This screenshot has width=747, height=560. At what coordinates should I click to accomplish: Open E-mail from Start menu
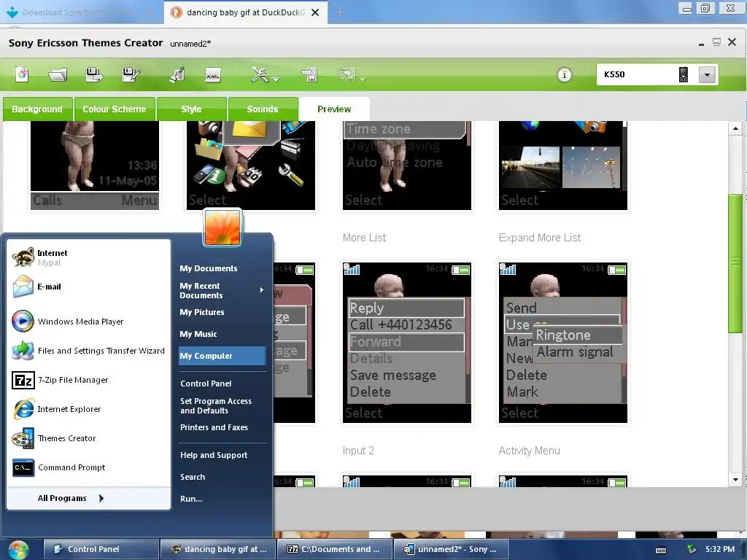(88, 287)
